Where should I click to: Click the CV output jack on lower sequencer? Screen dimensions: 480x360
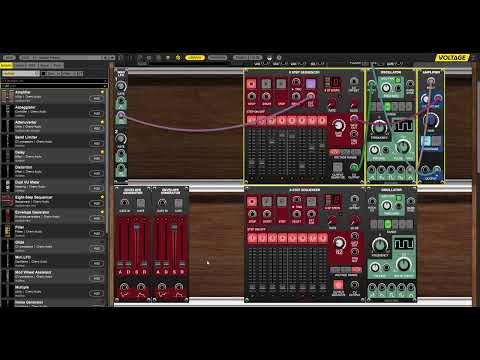click(x=354, y=285)
